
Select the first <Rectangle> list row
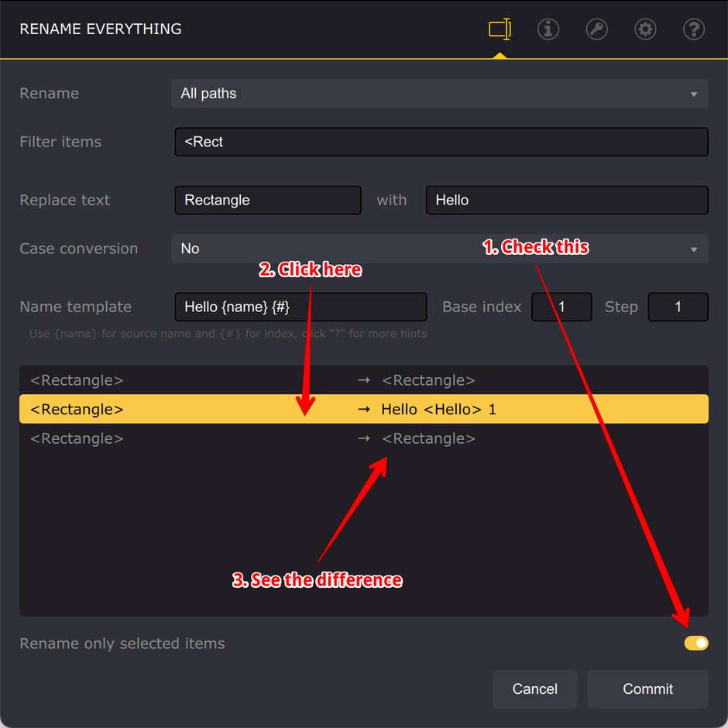click(x=363, y=380)
